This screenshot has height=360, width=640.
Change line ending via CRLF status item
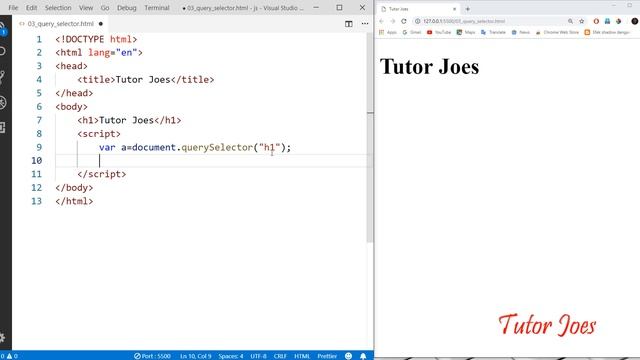pyautogui.click(x=280, y=356)
